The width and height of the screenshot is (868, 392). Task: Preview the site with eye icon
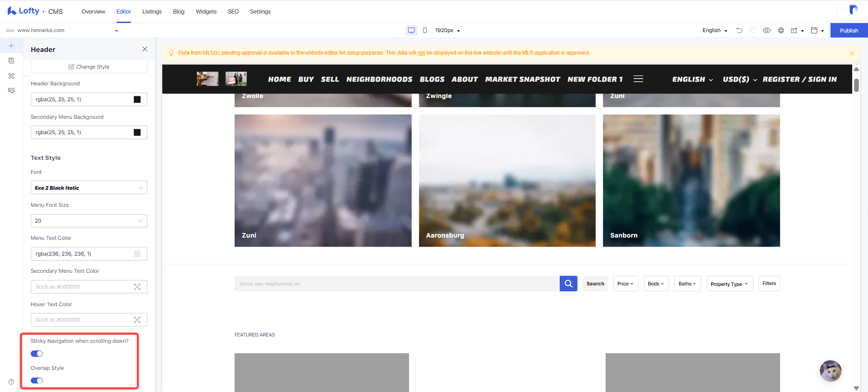(767, 30)
